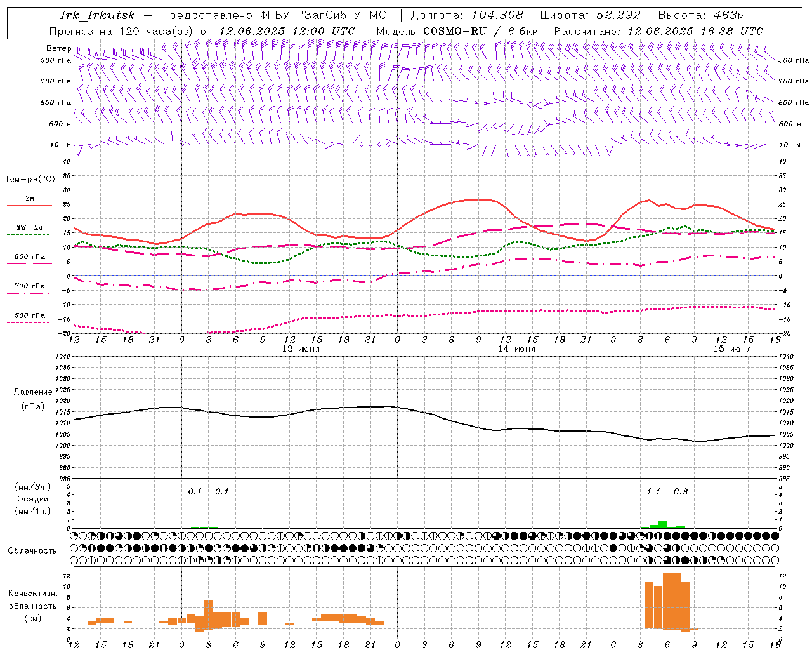The image size is (812, 650).
Task: Click the "1.1" precipitation amount value
Action: point(653,492)
